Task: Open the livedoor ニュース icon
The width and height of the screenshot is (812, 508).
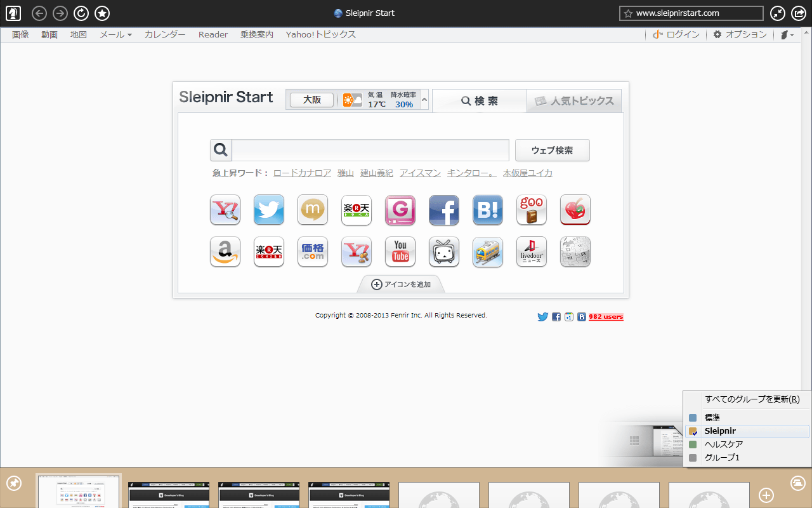Action: [x=532, y=251]
